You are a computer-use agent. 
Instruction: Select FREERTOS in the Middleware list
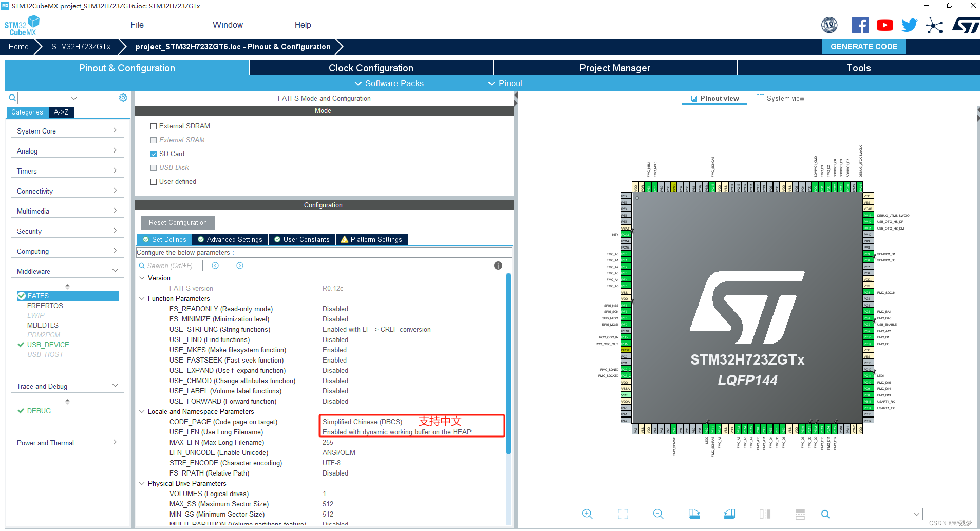(x=45, y=306)
